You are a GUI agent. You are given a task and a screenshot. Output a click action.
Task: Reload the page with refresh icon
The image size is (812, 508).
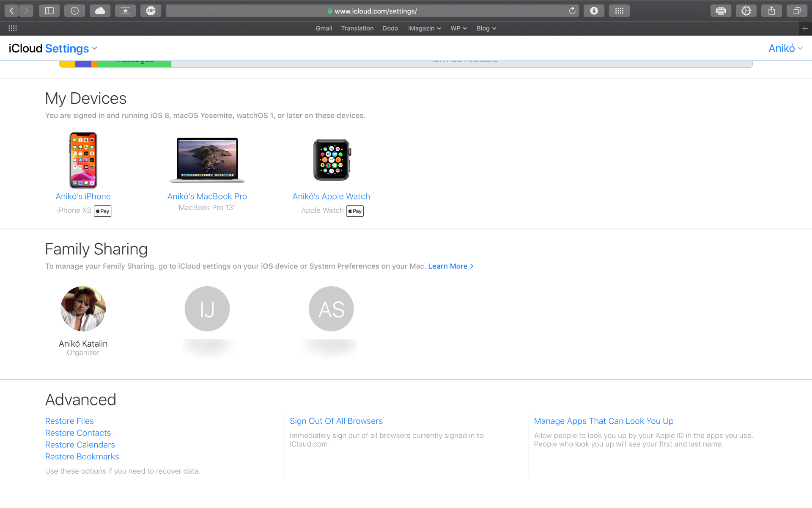(572, 11)
